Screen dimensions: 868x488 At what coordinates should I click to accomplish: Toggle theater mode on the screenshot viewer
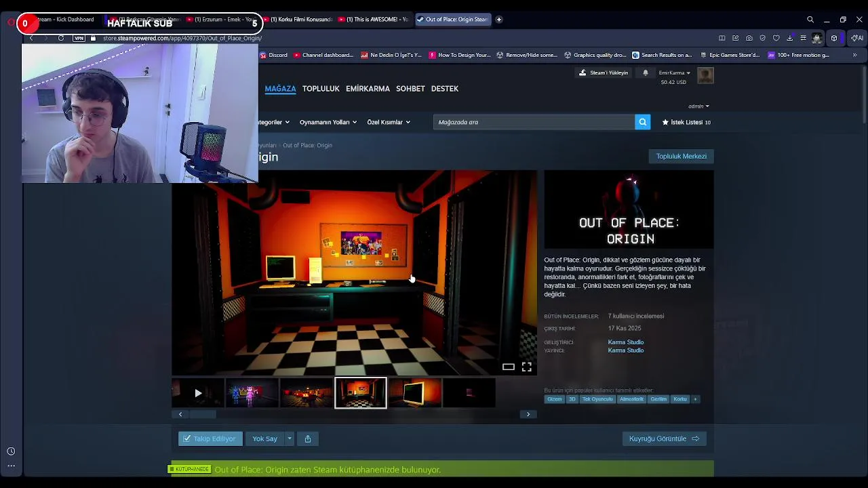pyautogui.click(x=508, y=367)
